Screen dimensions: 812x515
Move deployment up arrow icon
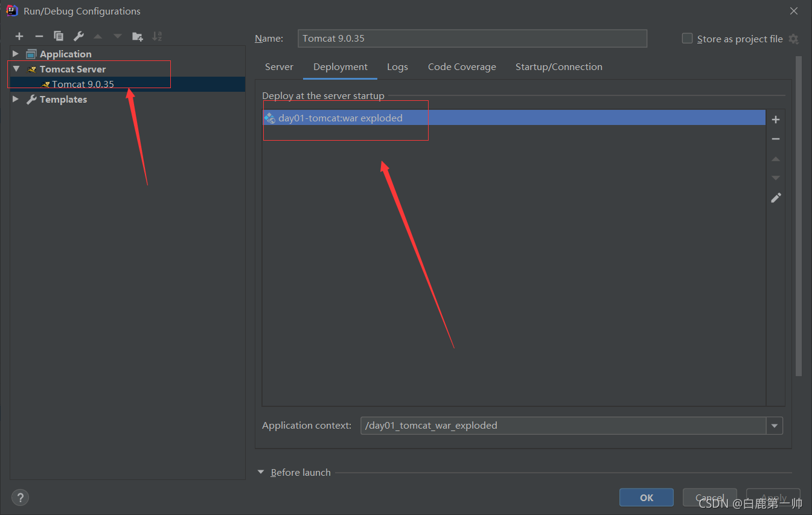[x=776, y=159]
